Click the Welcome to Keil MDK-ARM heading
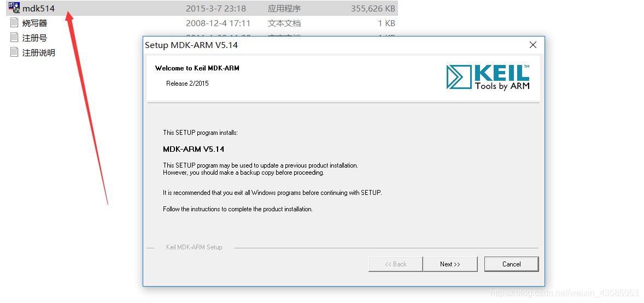The image size is (644, 303). coord(197,68)
